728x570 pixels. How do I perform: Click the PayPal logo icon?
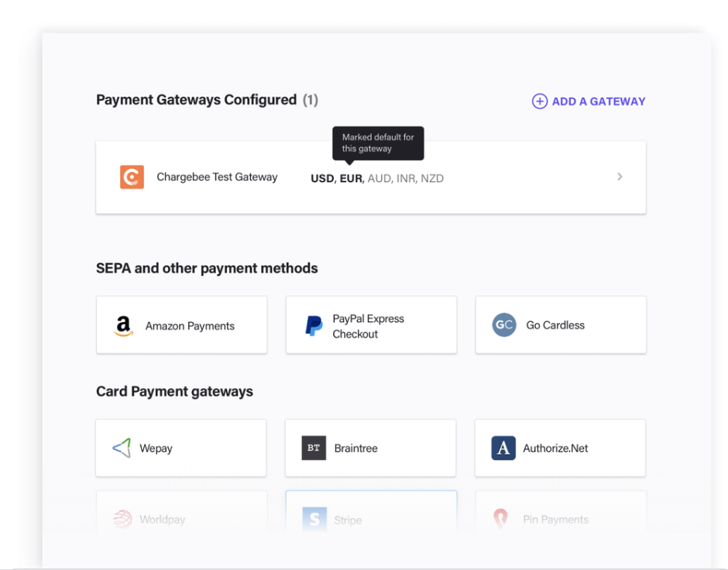pyautogui.click(x=314, y=326)
